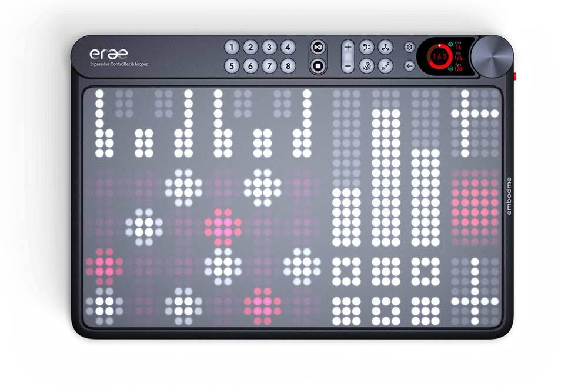
Task: Select numbered button 8
Action: [x=288, y=66]
